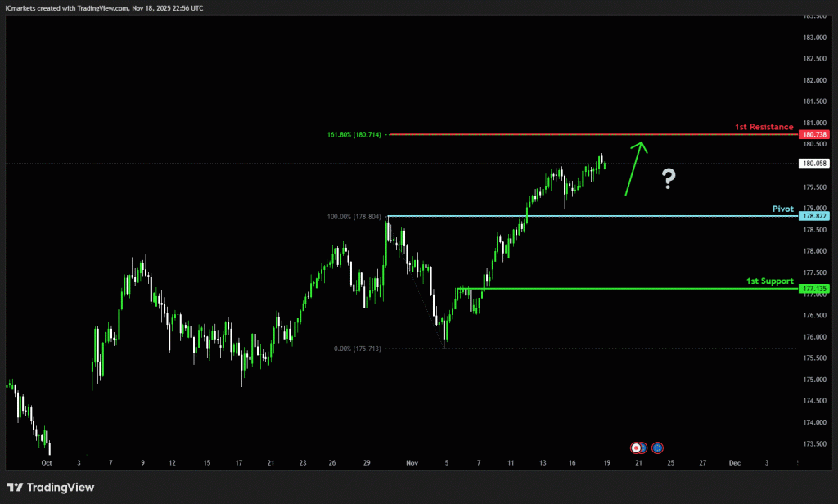838x504 pixels.
Task: Select the 1st Support text label
Action: coord(769,281)
